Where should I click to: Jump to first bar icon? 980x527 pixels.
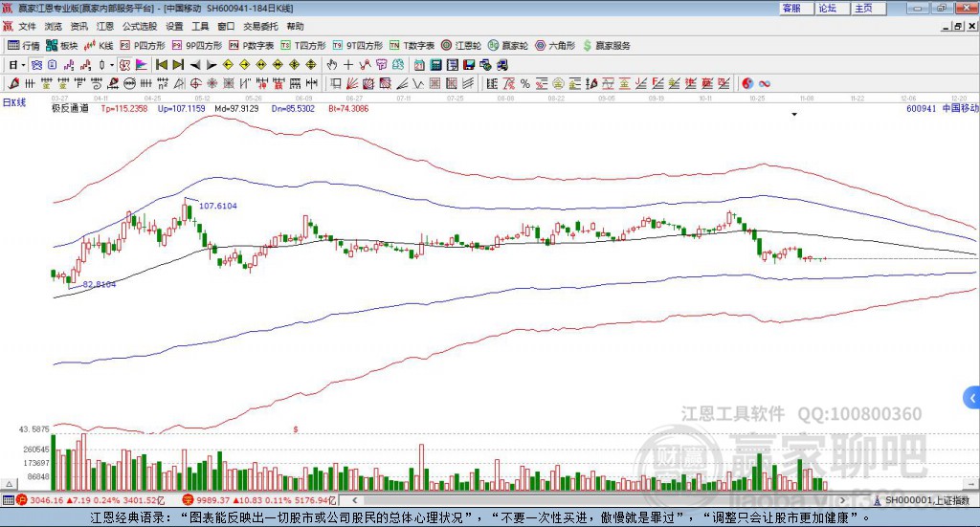[162, 65]
